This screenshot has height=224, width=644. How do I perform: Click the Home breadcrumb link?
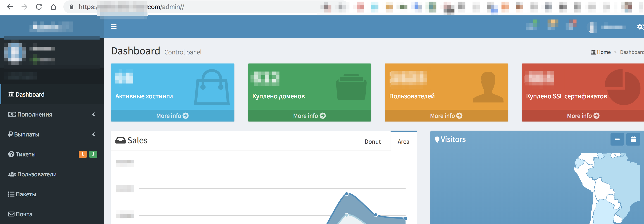(601, 52)
